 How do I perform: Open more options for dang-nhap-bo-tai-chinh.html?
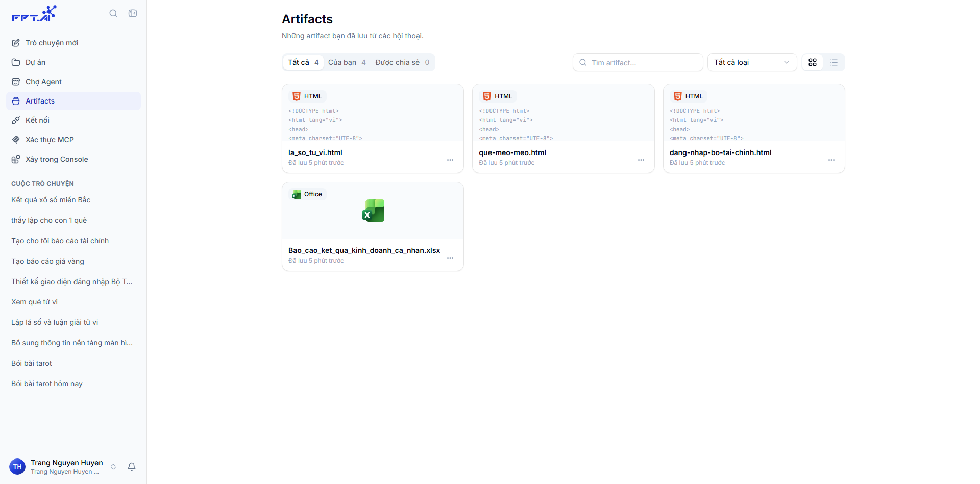831,160
